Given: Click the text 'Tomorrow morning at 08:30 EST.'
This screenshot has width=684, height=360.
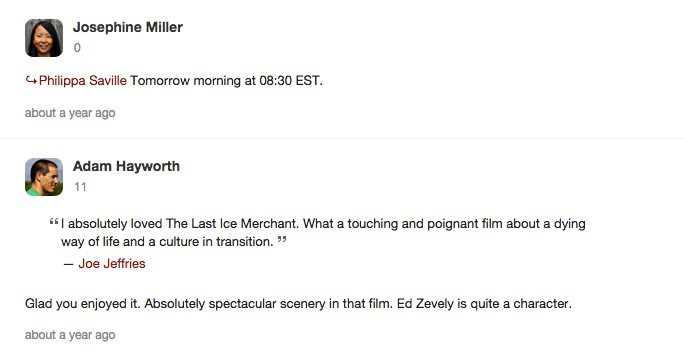Looking at the screenshot, I should (x=226, y=81).
